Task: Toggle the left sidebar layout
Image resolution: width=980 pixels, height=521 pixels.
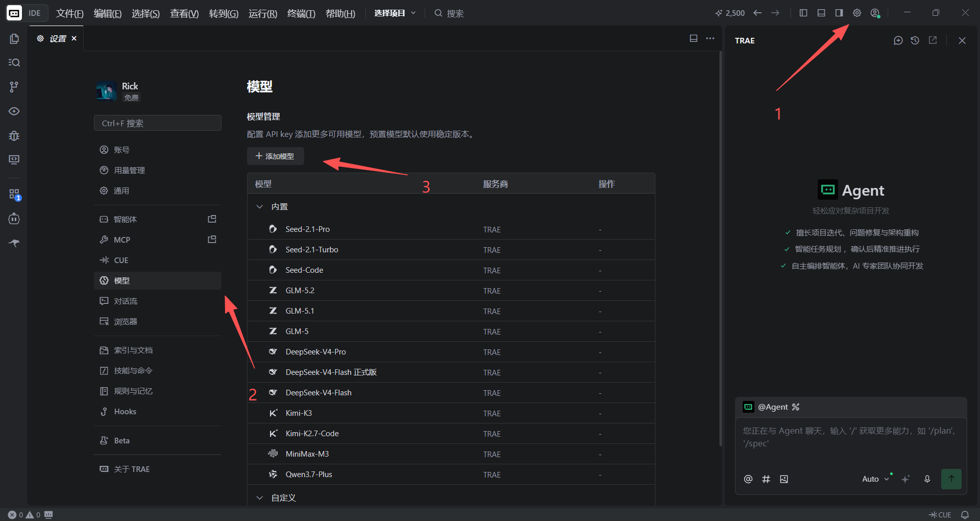Action: (x=803, y=13)
